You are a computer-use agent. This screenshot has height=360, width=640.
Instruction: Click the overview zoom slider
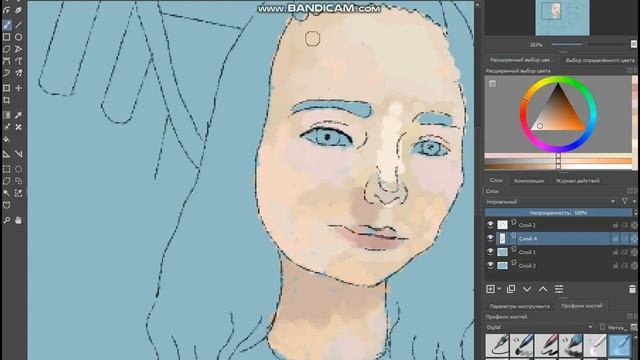coord(590,44)
